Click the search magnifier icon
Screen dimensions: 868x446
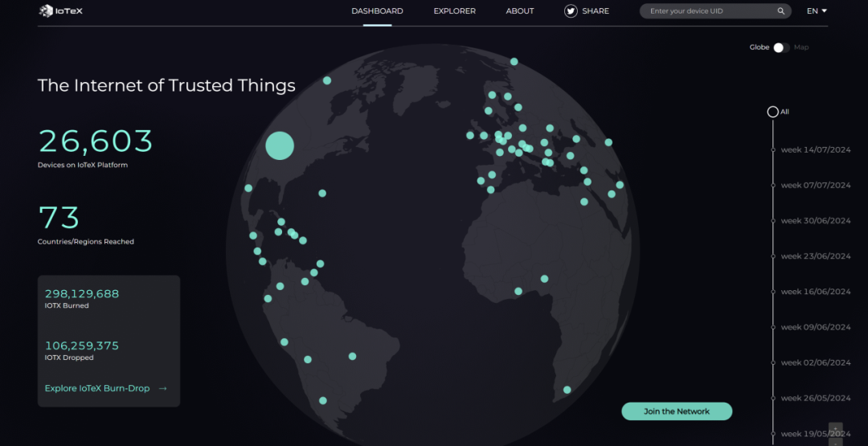pos(780,11)
